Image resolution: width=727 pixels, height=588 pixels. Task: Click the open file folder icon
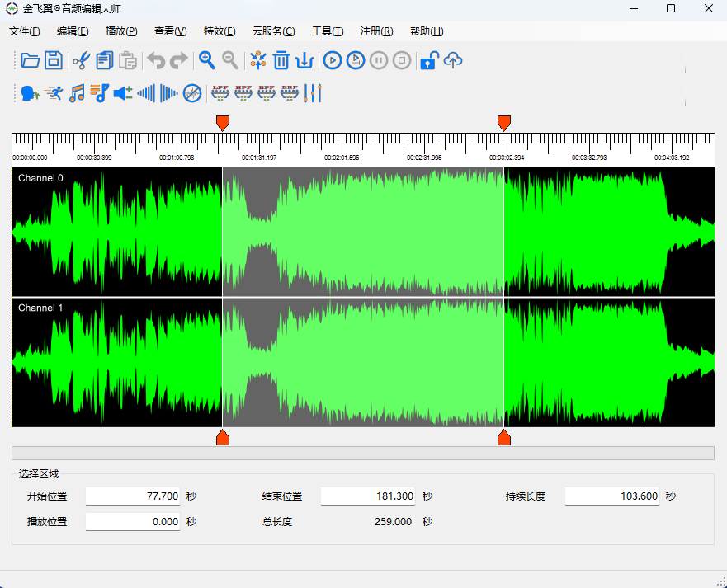pos(31,60)
